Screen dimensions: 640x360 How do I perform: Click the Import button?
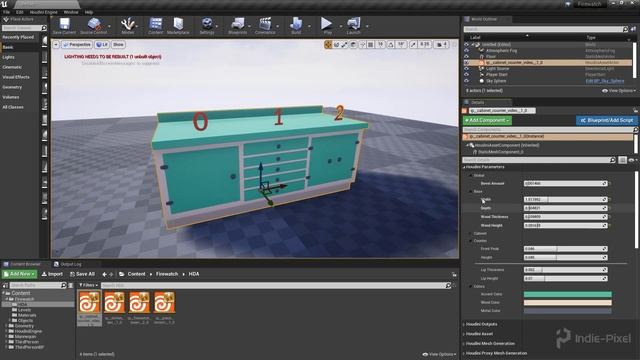click(52, 274)
